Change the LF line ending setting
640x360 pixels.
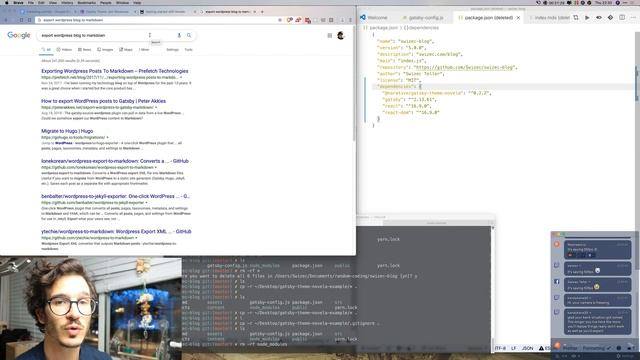coord(513,348)
